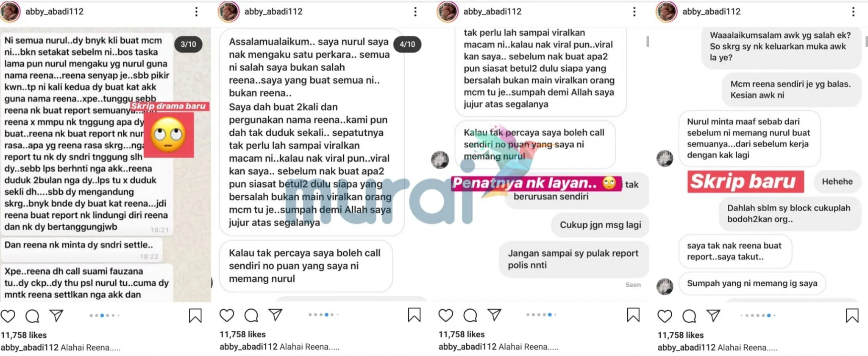Open the three-dot menu on first post
Screen dimensions: 868x356
(196, 11)
